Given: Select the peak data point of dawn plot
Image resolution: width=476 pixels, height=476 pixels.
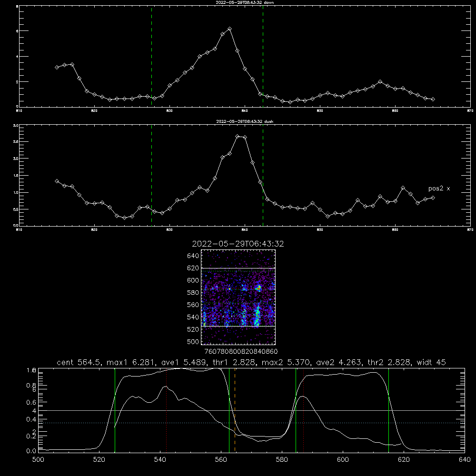Looking at the screenshot, I should pos(230,29).
